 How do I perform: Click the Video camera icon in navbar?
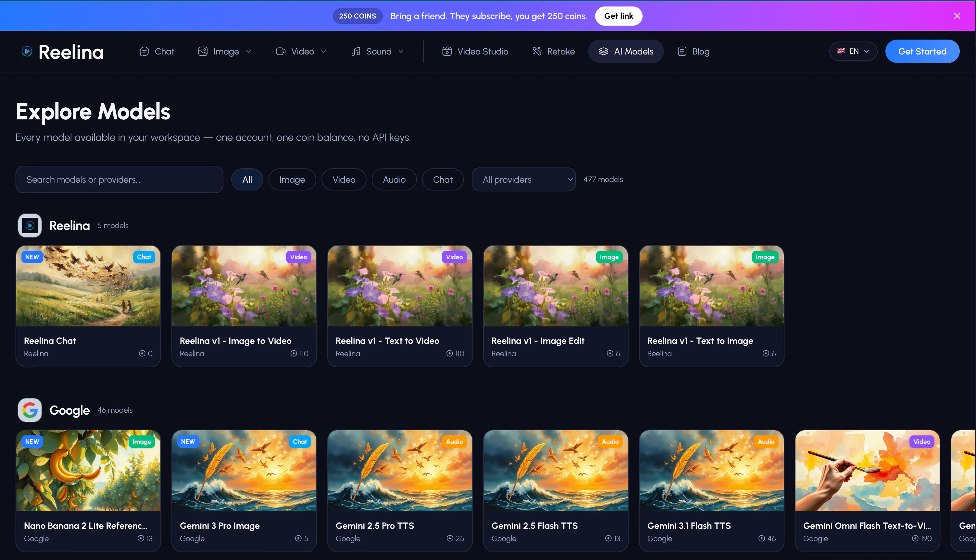pos(281,51)
